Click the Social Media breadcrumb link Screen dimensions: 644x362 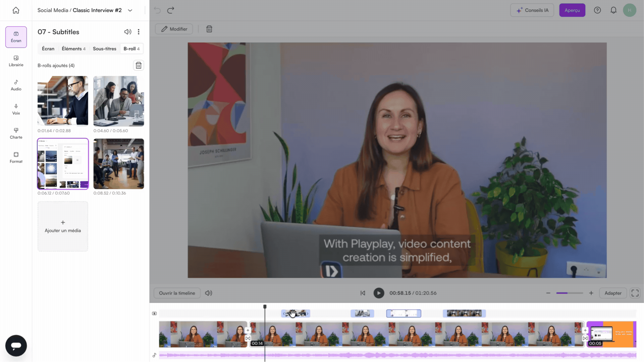[x=53, y=10]
